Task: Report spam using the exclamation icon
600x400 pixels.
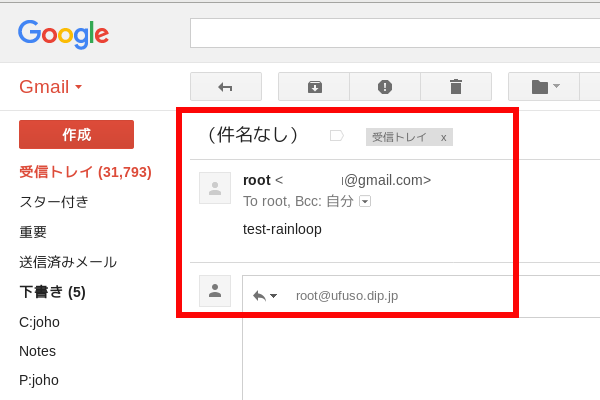Action: [385, 87]
